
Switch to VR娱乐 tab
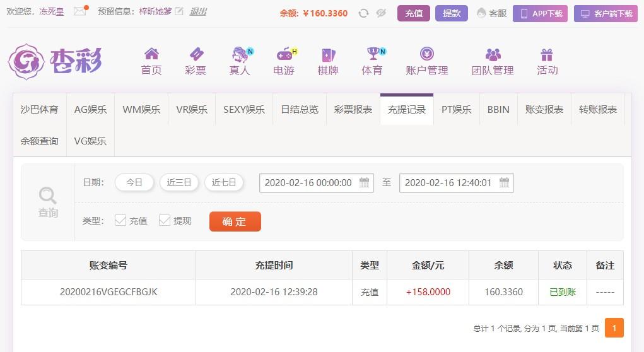[192, 110]
